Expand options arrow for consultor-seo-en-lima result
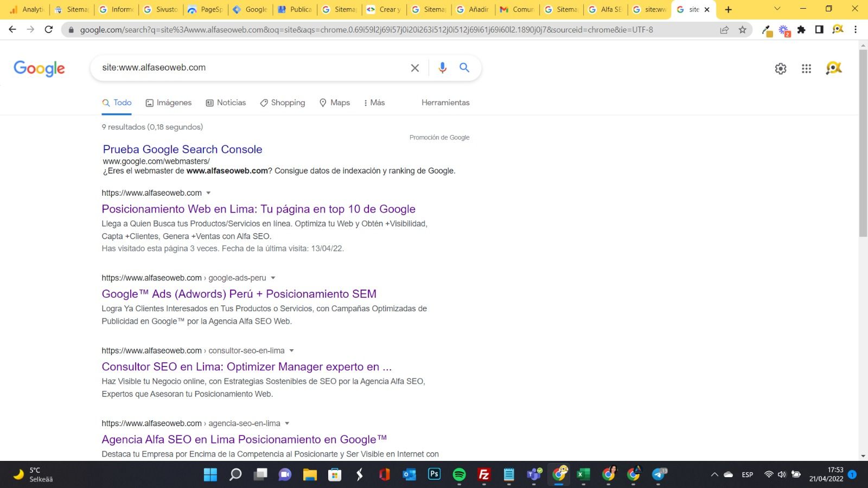Screen dimensions: 868x488 (x=291, y=351)
